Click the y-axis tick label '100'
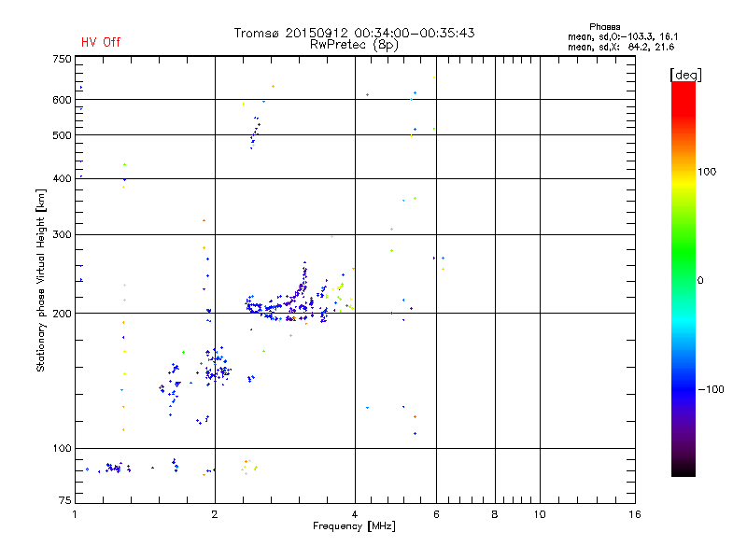This screenshot has width=747, height=560. pos(62,449)
